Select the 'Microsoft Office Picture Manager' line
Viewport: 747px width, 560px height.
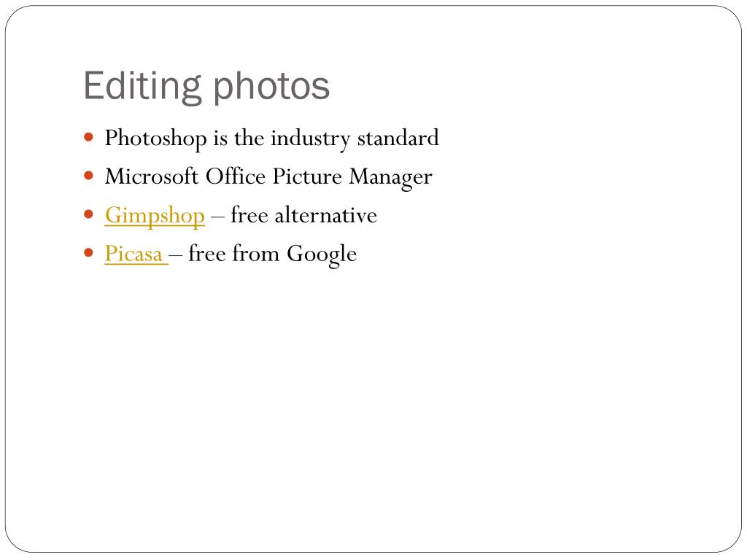[268, 177]
